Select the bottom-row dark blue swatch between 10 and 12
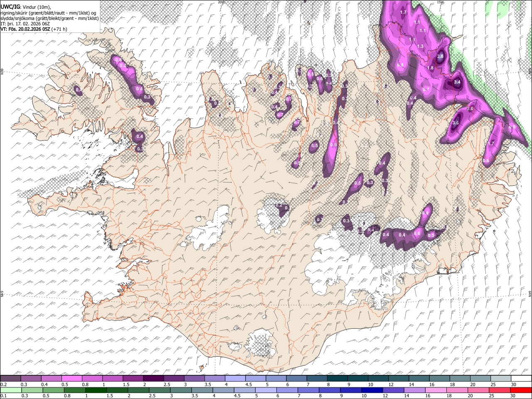 372,390
